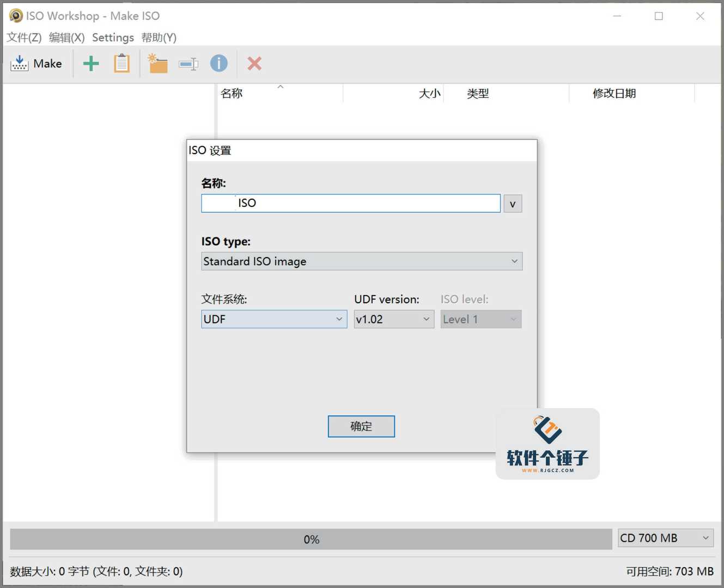Click the ISO level Level 1 dropdown
This screenshot has width=724, height=588.
pyautogui.click(x=481, y=319)
